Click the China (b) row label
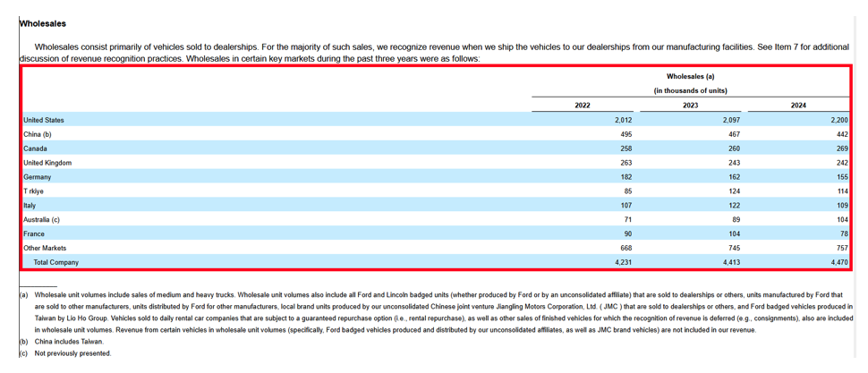The height and width of the screenshot is (373, 868). [x=38, y=134]
